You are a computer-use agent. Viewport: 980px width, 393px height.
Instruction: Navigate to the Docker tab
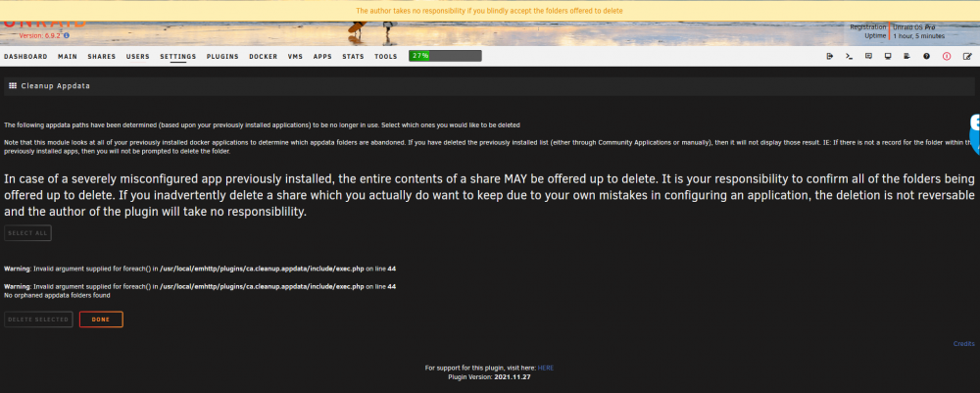tap(263, 56)
